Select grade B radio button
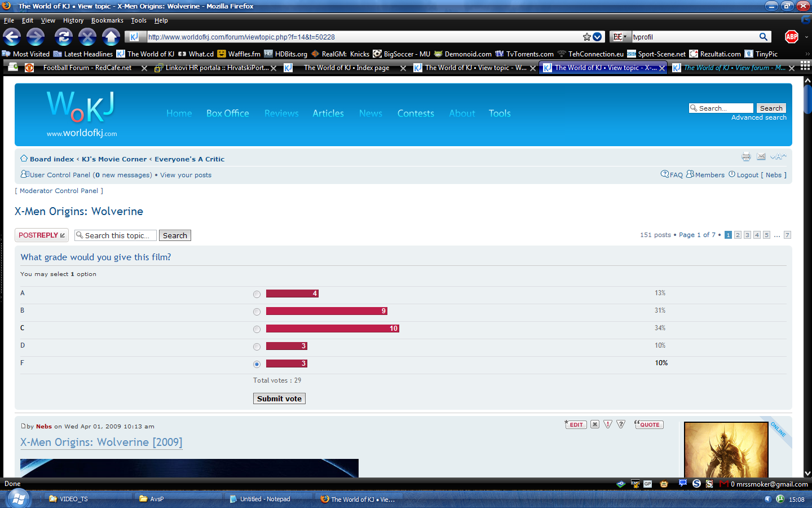This screenshot has width=812, height=508. click(257, 312)
